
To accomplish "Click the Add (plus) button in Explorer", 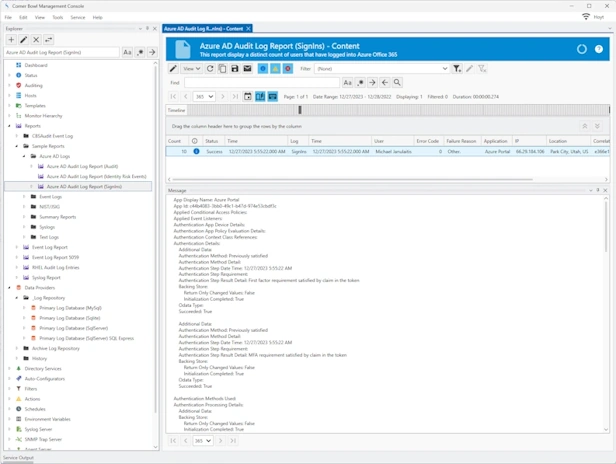I will click(x=11, y=40).
